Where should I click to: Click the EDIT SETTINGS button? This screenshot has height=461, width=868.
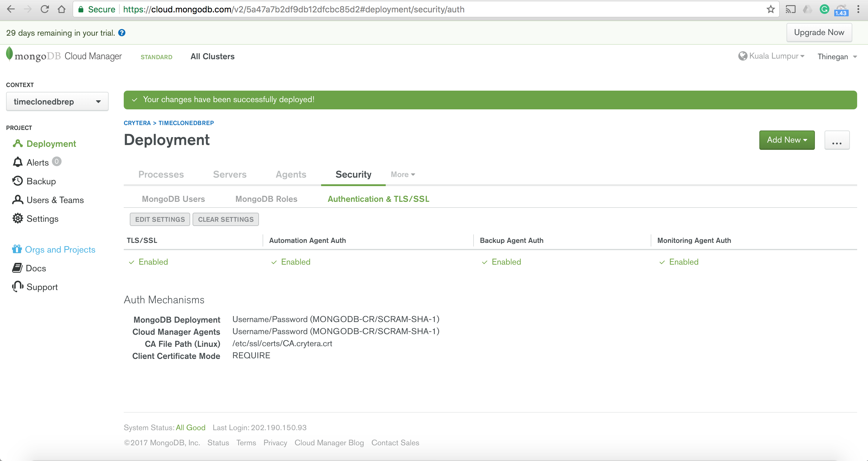tap(160, 219)
